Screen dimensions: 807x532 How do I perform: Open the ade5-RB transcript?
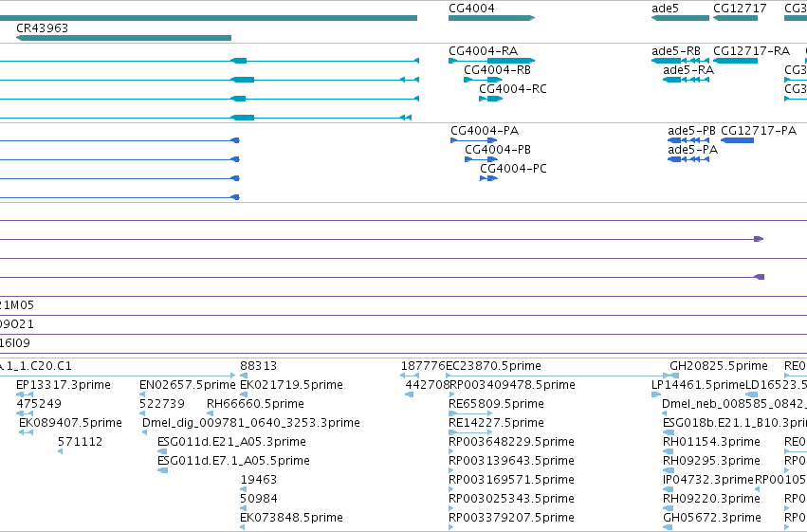pyautogui.click(x=680, y=61)
